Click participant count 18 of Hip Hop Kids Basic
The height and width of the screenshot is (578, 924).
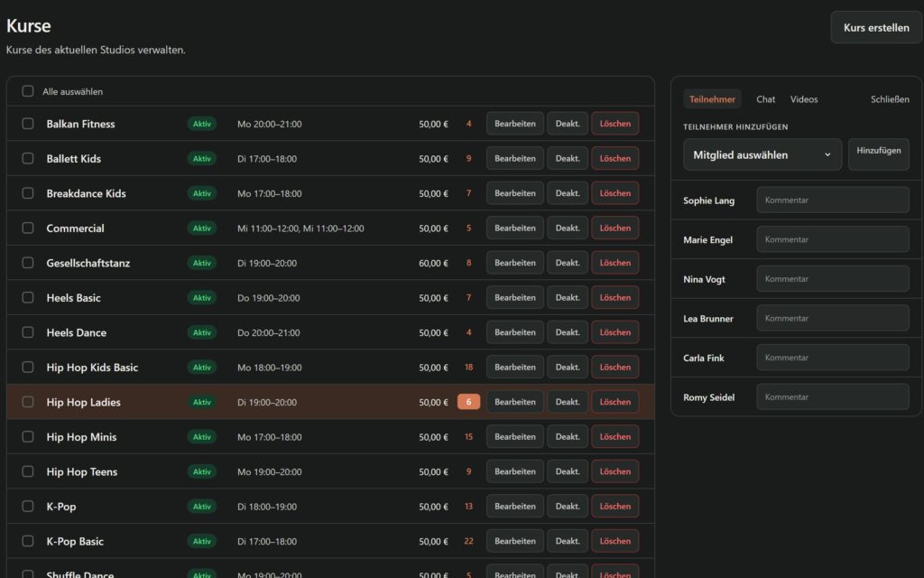[x=468, y=367]
